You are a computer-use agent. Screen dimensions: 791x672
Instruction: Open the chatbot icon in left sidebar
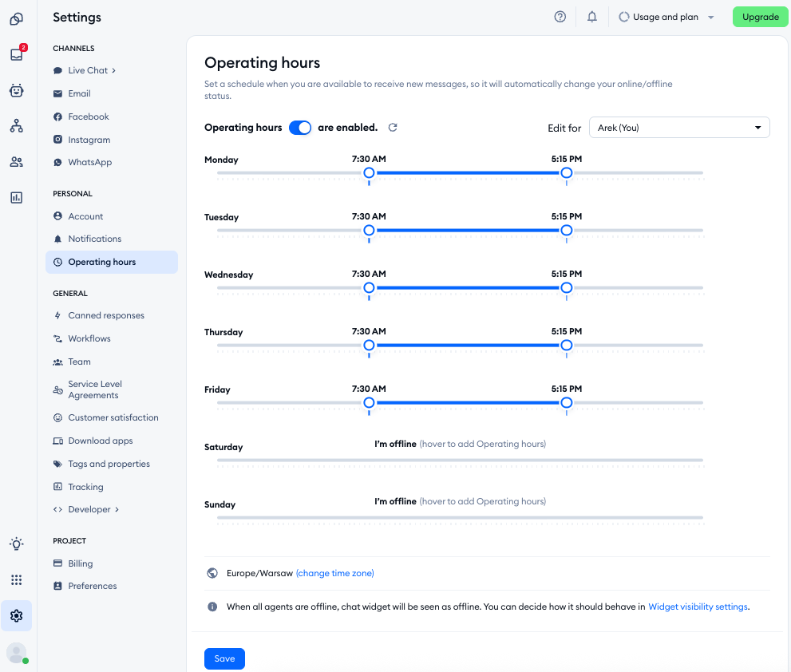pyautogui.click(x=16, y=91)
